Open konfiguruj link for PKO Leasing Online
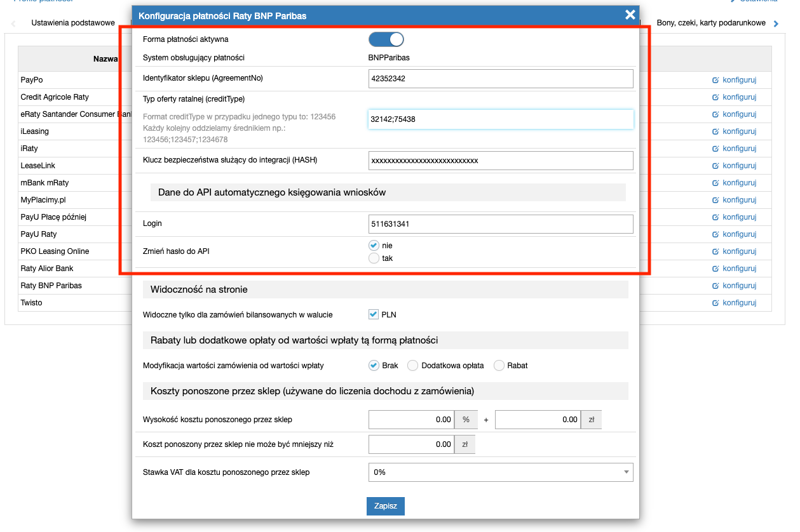The image size is (800, 532). pos(739,251)
